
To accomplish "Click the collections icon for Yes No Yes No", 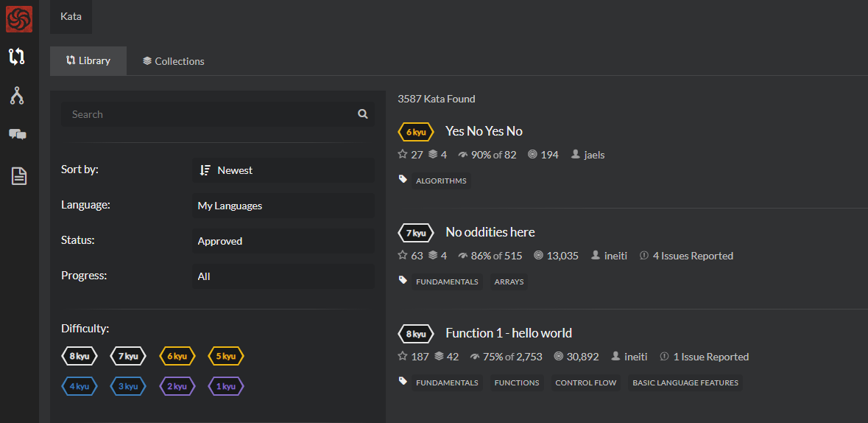I will click(433, 155).
